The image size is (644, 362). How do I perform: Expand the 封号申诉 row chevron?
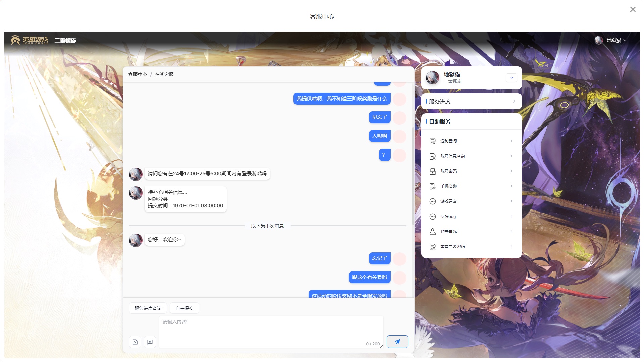(511, 232)
